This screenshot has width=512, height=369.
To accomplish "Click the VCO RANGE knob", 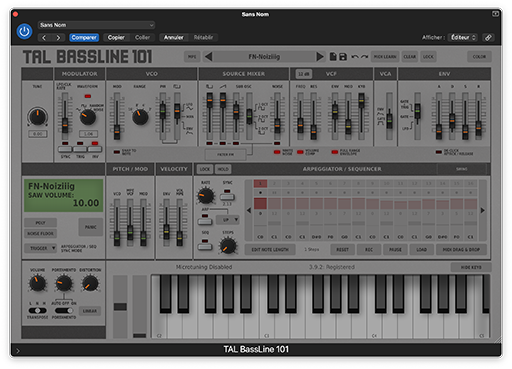I will click(x=140, y=117).
